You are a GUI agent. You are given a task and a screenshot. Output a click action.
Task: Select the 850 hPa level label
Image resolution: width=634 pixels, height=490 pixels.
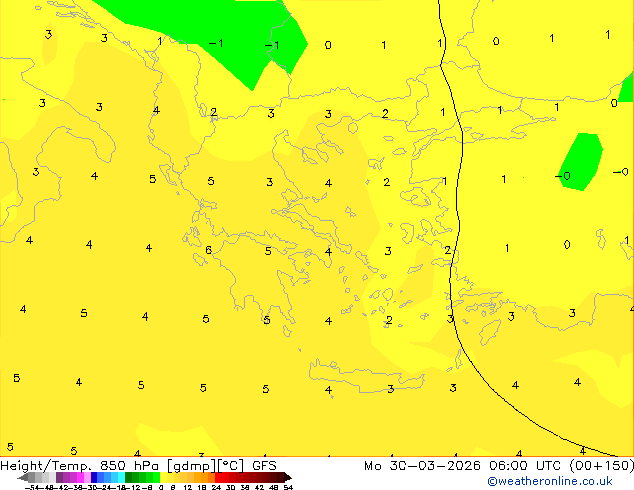[x=127, y=465]
